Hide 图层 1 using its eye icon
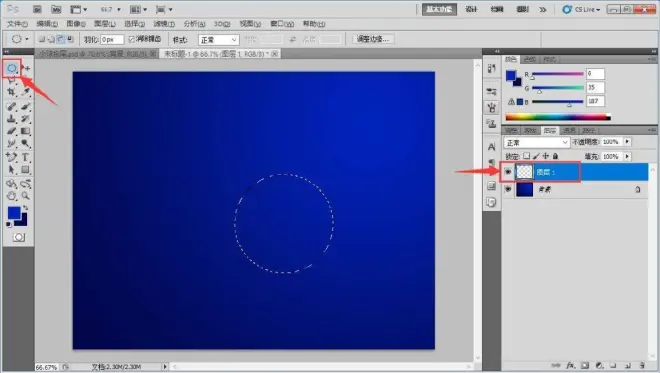The image size is (660, 373). [x=508, y=172]
